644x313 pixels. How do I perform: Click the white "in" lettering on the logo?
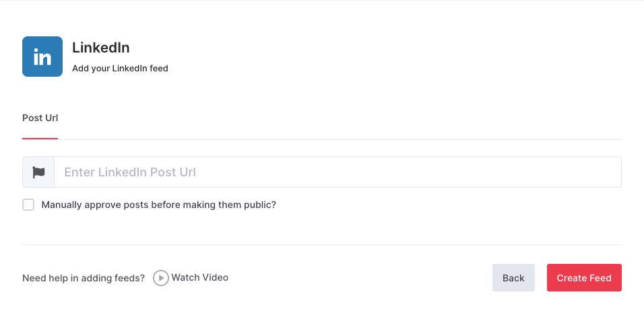[42, 57]
